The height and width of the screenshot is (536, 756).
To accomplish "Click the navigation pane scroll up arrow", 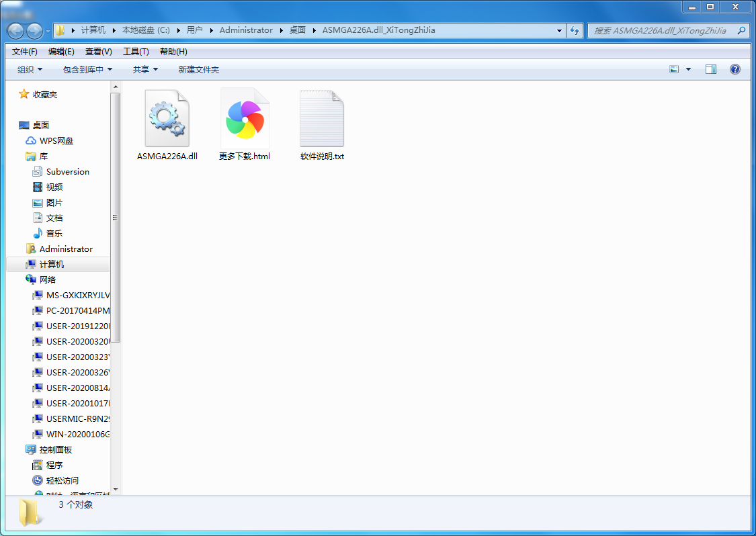I will point(115,87).
